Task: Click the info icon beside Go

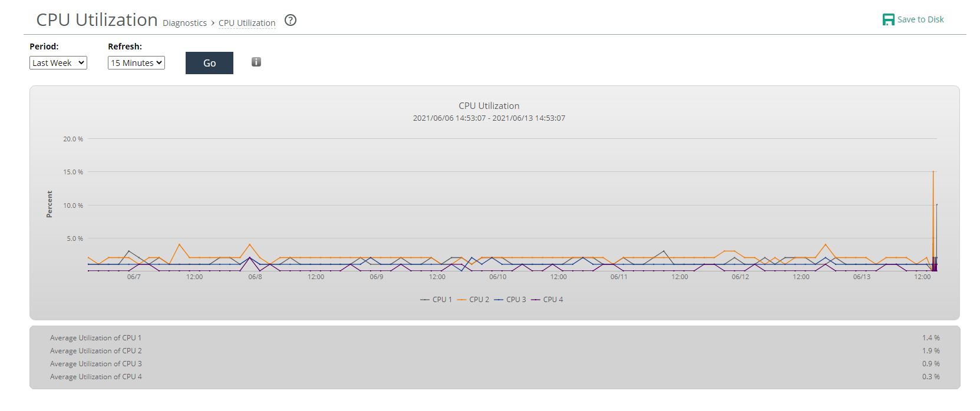Action: [x=256, y=62]
